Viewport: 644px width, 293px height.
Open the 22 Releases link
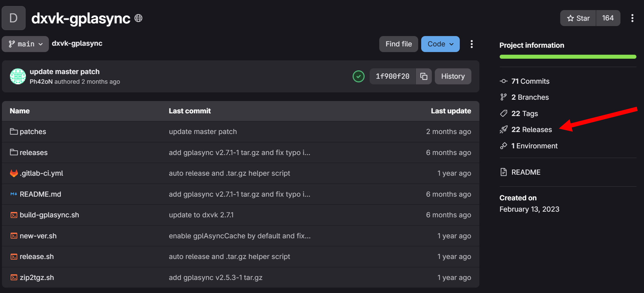point(532,130)
